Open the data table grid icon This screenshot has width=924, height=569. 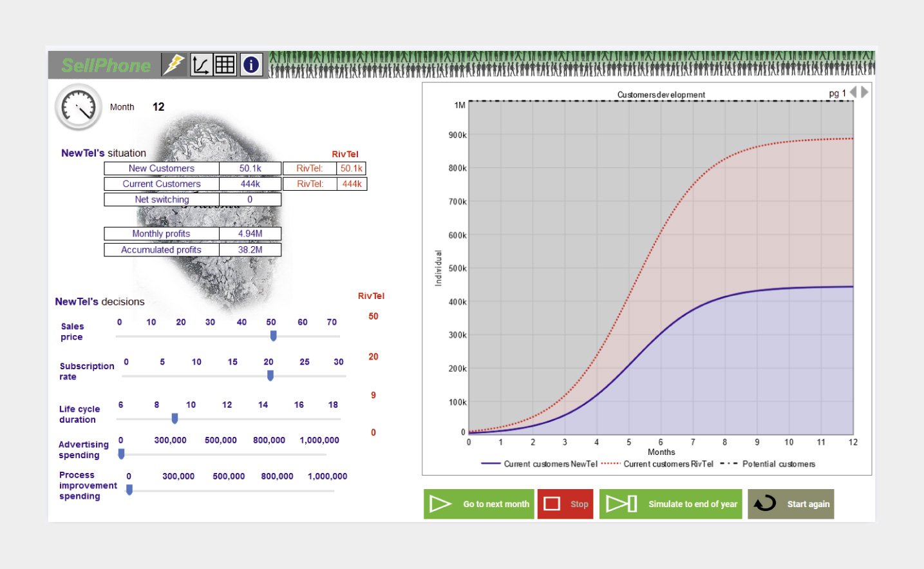(225, 65)
